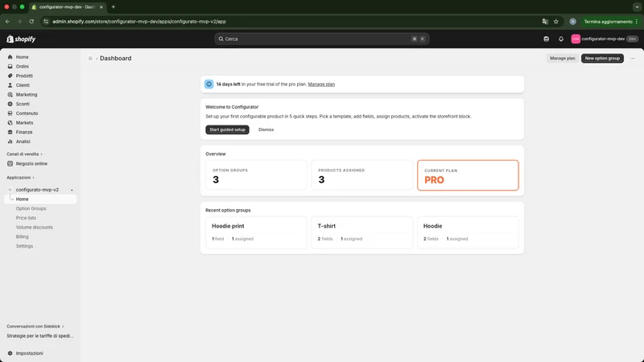Click the Prodotti tag icon
The image size is (644, 362).
coord(10,76)
